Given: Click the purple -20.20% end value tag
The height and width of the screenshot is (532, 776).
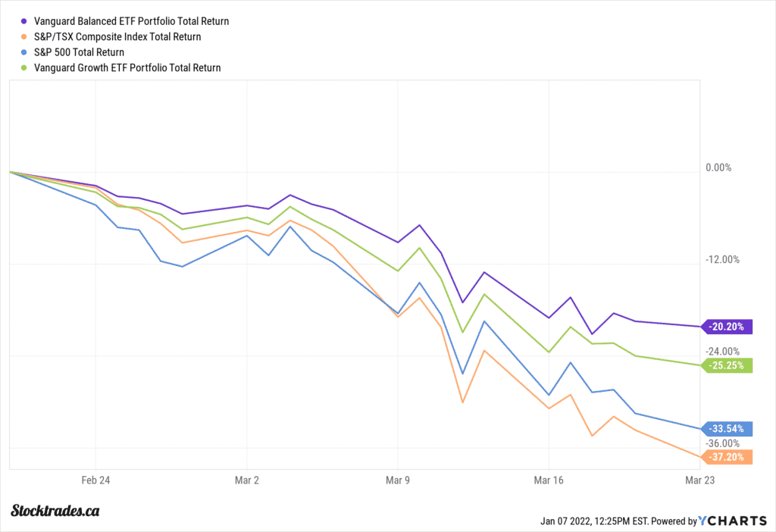Looking at the screenshot, I should click(728, 327).
